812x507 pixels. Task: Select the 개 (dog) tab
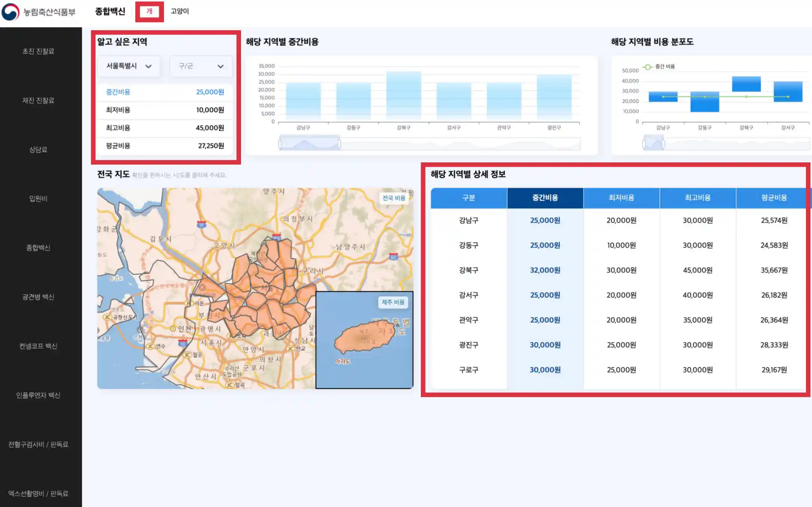pos(149,11)
